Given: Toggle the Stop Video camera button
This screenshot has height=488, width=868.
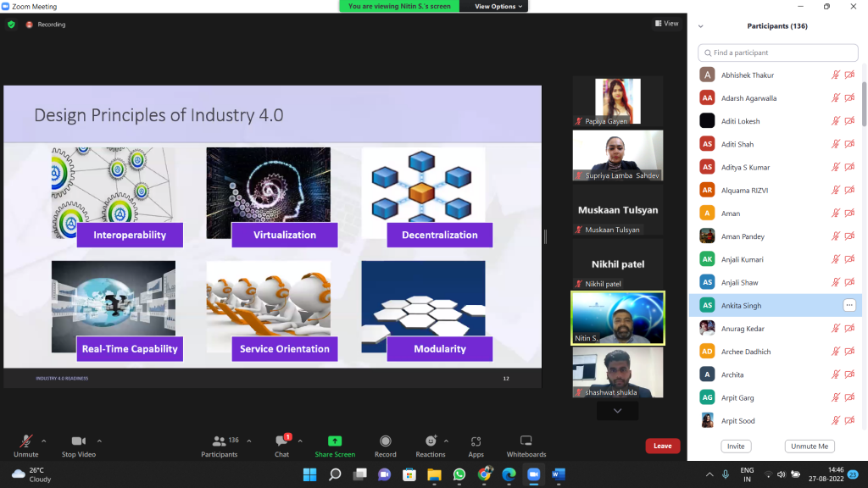Looking at the screenshot, I should click(x=79, y=446).
